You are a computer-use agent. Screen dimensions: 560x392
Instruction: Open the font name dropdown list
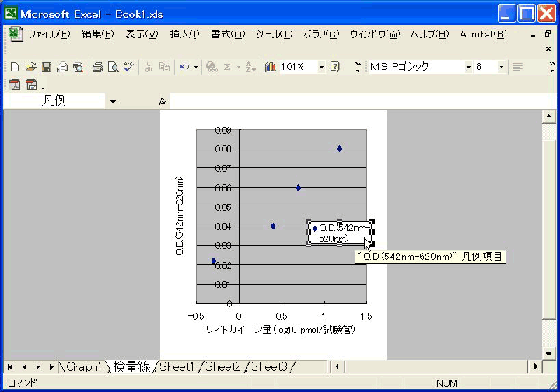click(x=468, y=68)
